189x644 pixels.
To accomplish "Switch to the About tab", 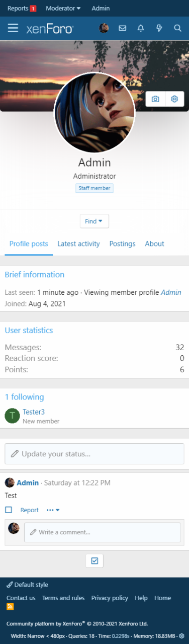I will 154,244.
